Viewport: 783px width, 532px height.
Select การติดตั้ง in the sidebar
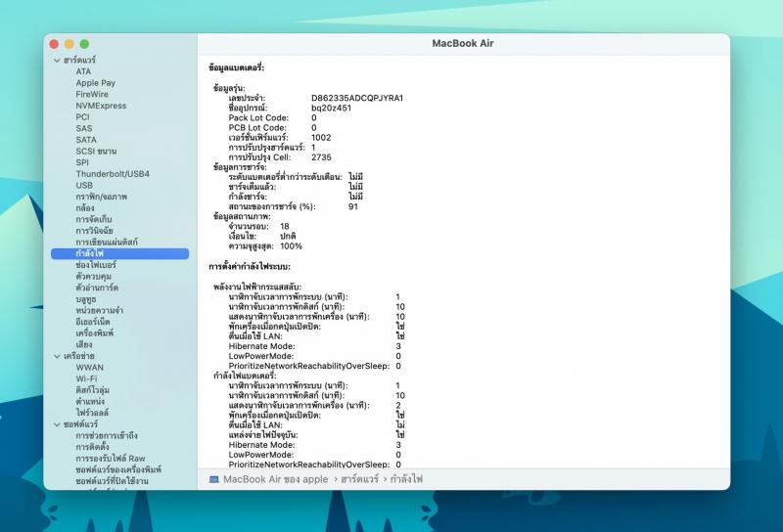92,447
